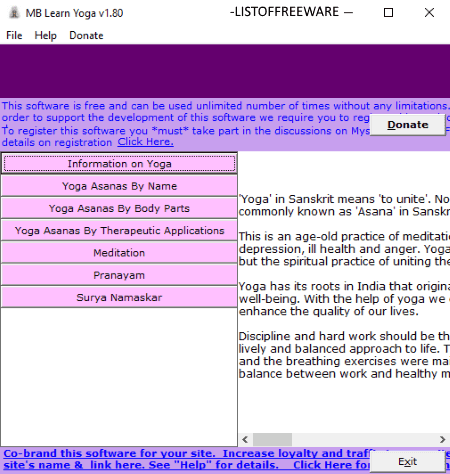Open Yoga Asanas By Name section
The height and width of the screenshot is (474, 450).
click(x=119, y=186)
